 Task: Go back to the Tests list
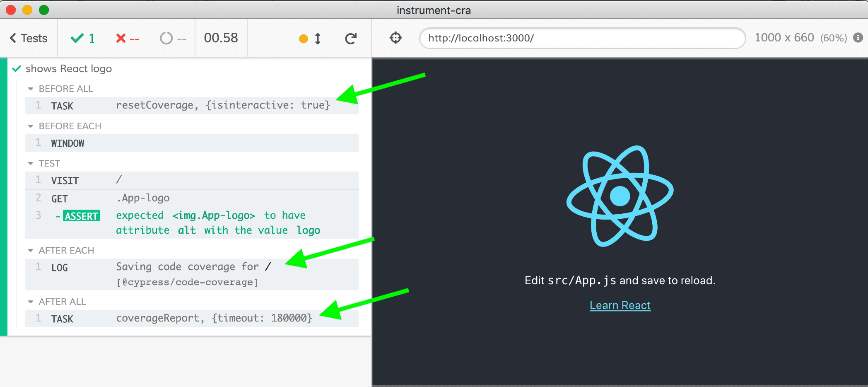[x=29, y=39]
